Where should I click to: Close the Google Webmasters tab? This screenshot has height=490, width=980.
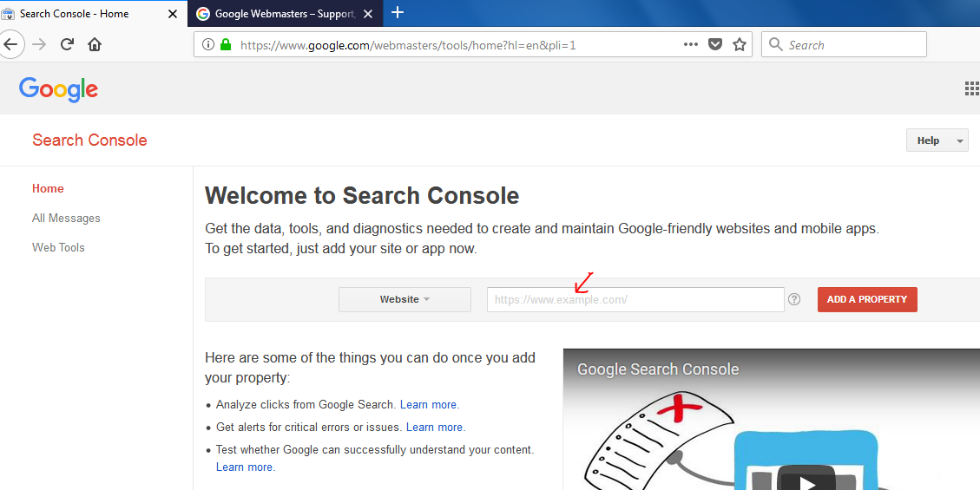368,14
